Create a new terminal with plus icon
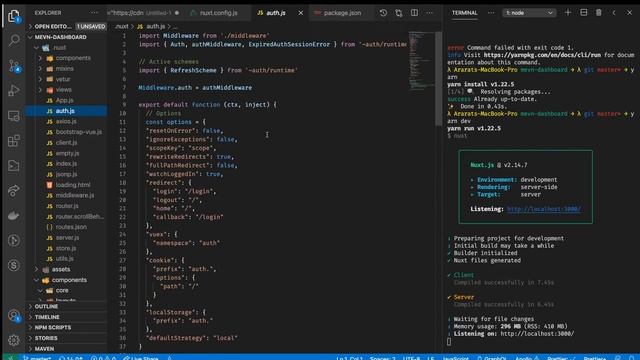Viewport: 640px width, 360px height. tap(568, 13)
